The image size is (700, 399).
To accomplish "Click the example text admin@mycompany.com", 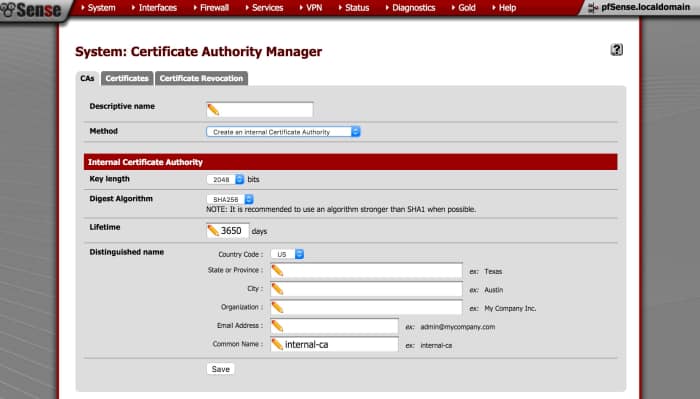I will (458, 327).
